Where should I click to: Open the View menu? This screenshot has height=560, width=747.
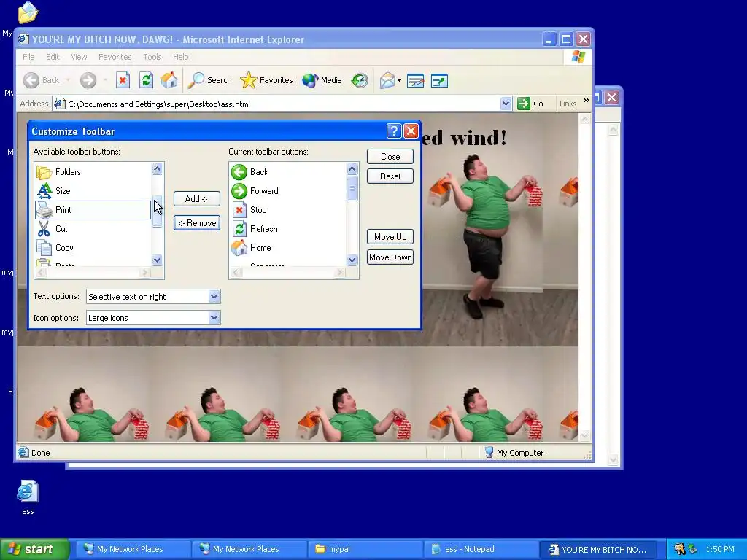coord(79,57)
